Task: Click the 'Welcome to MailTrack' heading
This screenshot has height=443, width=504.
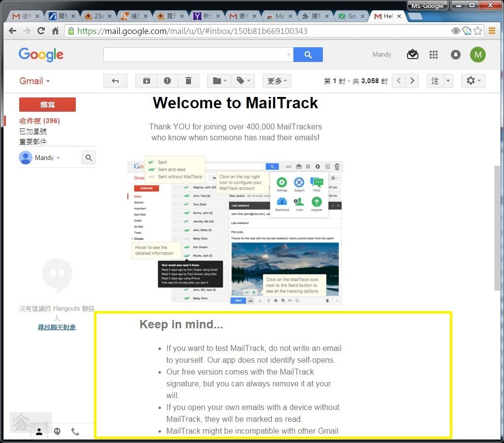Action: (235, 103)
